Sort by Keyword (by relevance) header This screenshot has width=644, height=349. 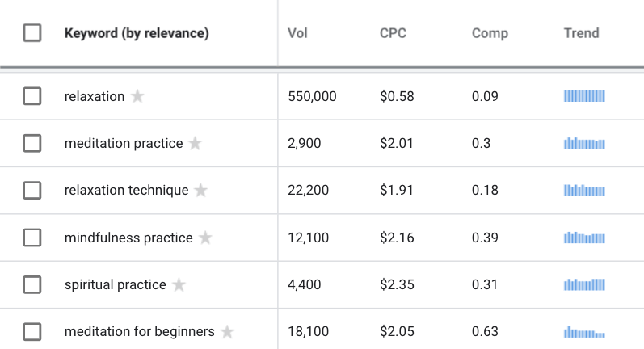[137, 33]
